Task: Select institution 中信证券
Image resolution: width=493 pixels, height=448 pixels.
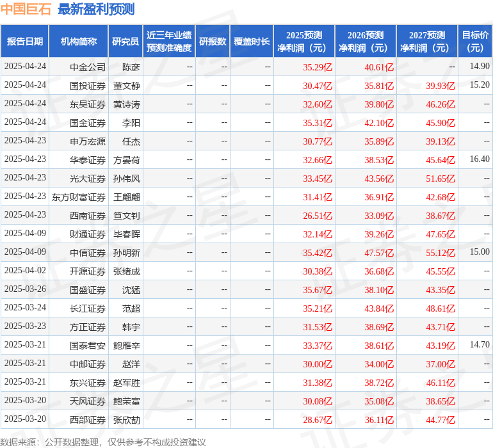Action: (88, 253)
